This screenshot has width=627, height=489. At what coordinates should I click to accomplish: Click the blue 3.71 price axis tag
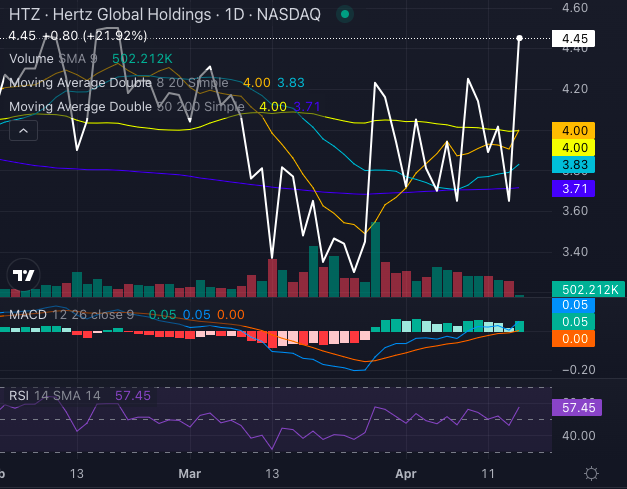[x=573, y=188]
